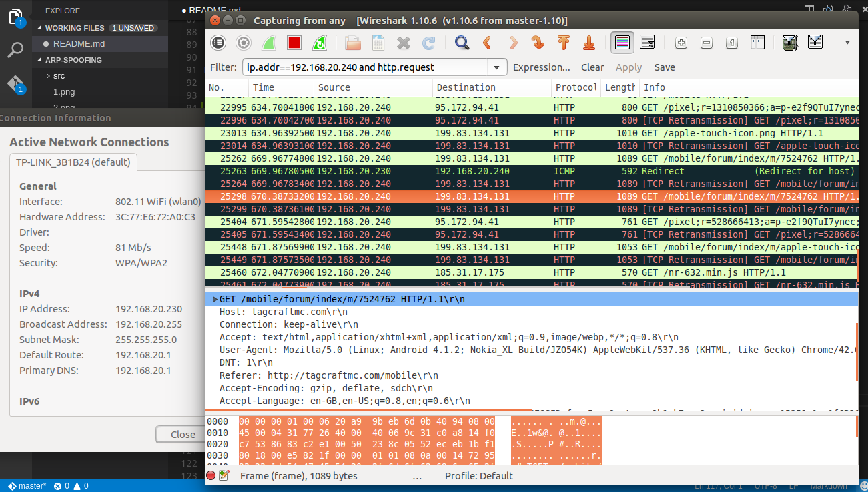The height and width of the screenshot is (492, 868).
Task: Open the filter Expression dialog
Action: (x=542, y=67)
